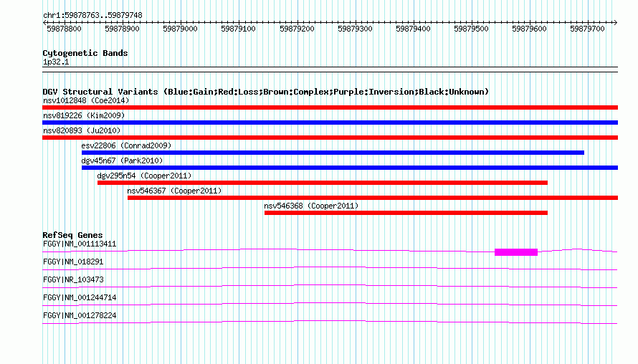
Task: Click label nsv819226 (Kim2009)
Action: (84, 115)
